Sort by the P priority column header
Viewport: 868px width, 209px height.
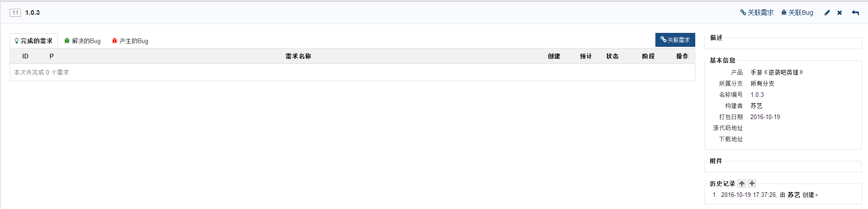tap(51, 56)
